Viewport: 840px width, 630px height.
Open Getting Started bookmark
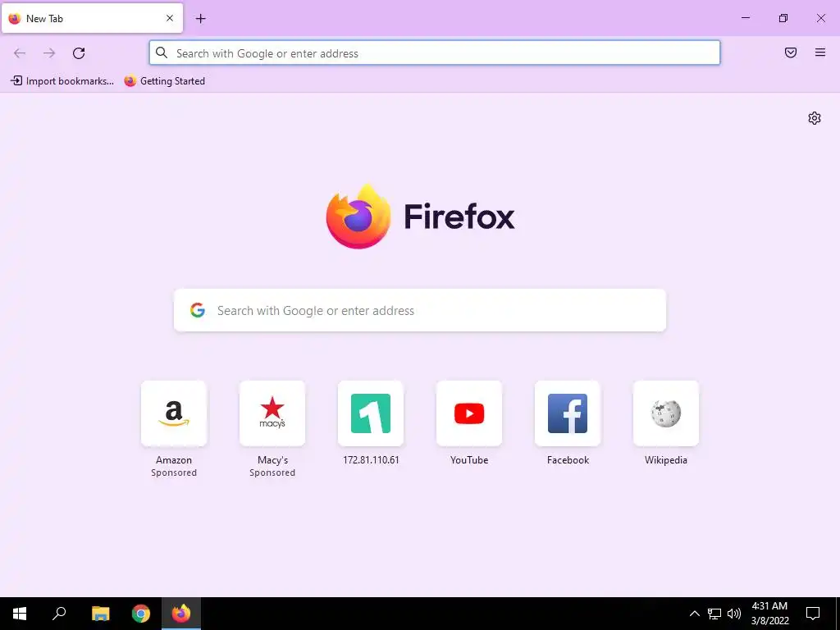[x=164, y=81]
